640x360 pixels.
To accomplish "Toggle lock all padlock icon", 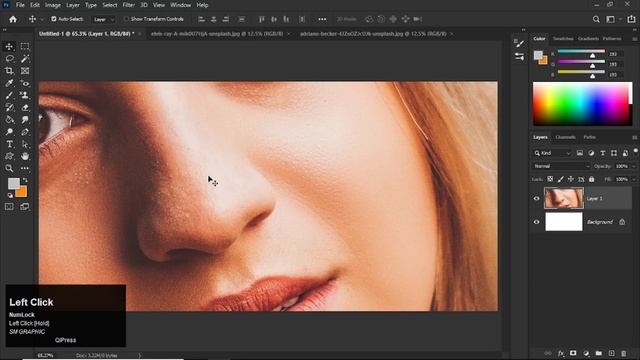I will (x=591, y=179).
